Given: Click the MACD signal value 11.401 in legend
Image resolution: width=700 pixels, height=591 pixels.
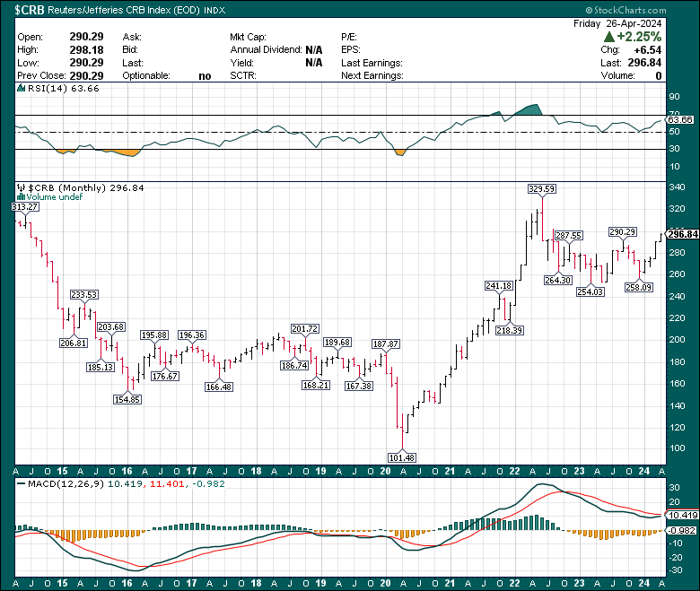Looking at the screenshot, I should pyautogui.click(x=167, y=484).
